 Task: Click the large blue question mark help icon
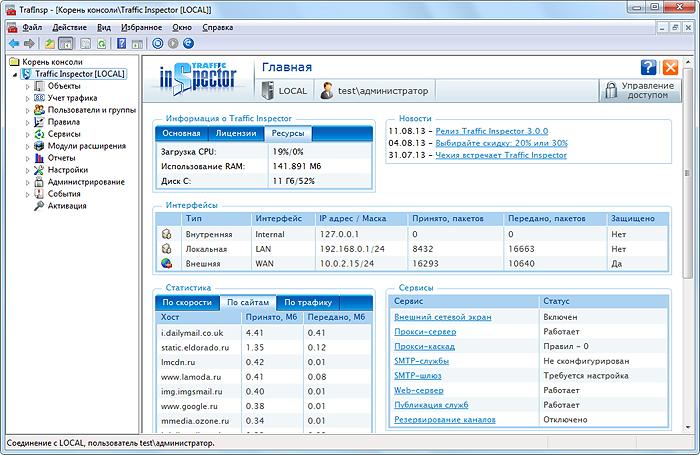[648, 67]
